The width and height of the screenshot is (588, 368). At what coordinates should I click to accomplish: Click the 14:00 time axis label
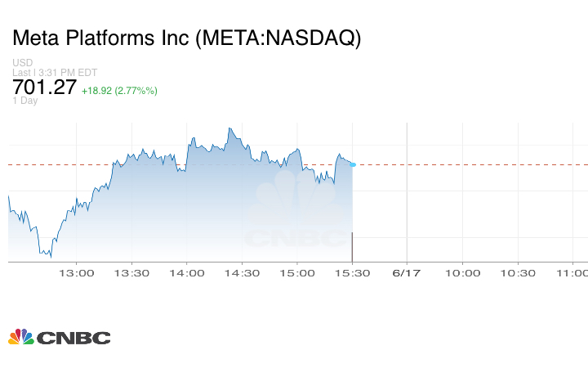tap(188, 274)
